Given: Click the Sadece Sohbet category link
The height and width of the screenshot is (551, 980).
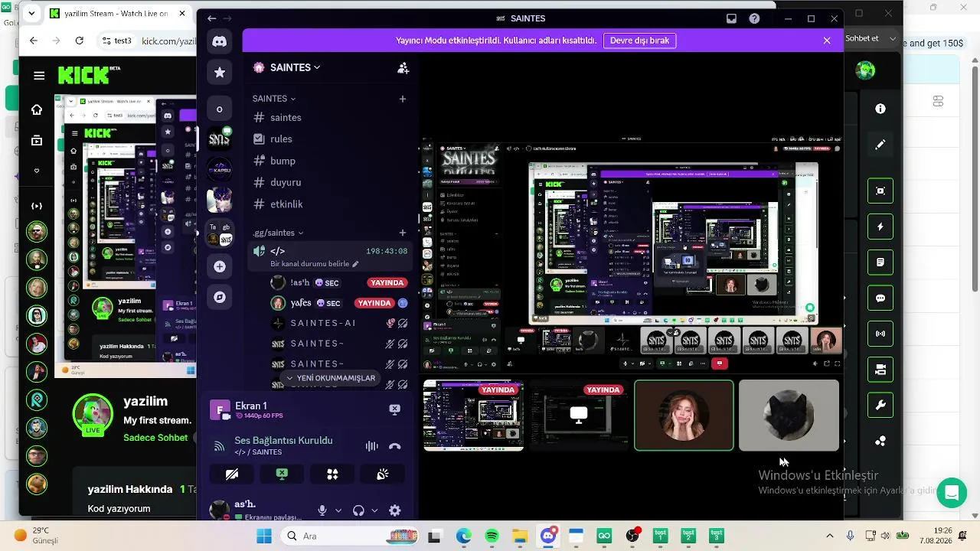Looking at the screenshot, I should (155, 438).
